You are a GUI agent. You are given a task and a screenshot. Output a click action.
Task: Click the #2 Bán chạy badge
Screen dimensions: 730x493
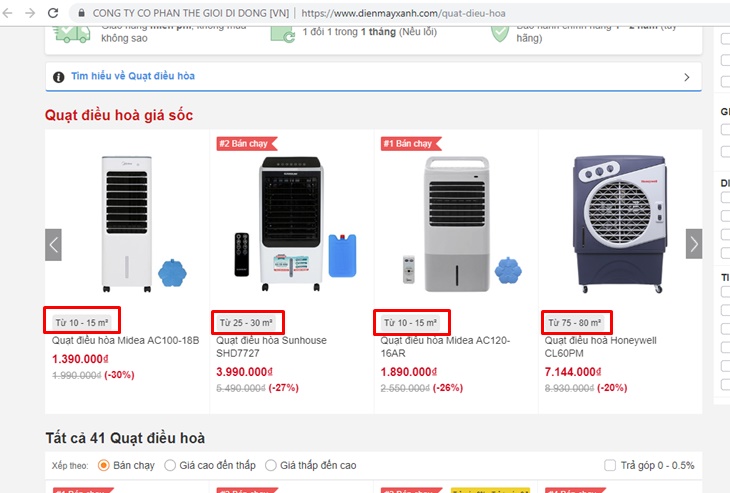pyautogui.click(x=247, y=143)
